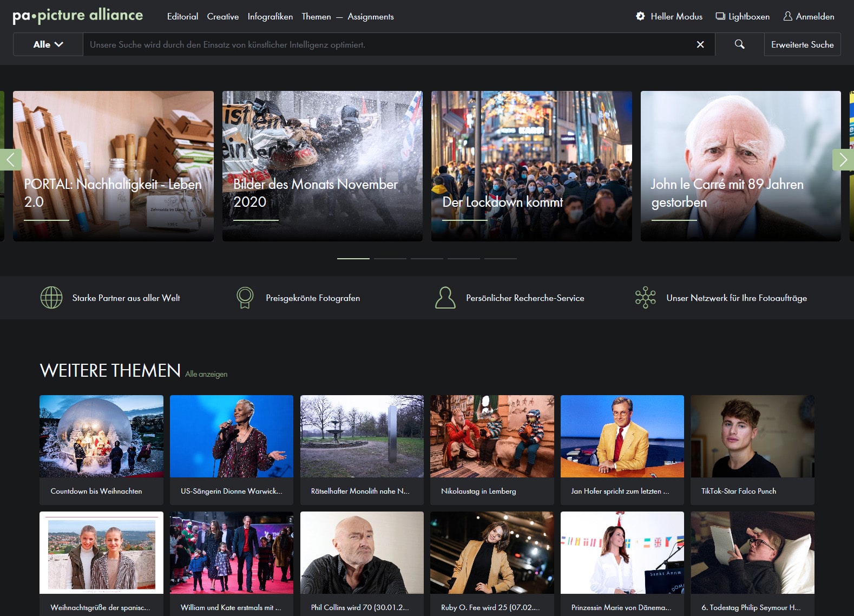
Task: Open Lightboxen from the header
Action: tap(743, 16)
